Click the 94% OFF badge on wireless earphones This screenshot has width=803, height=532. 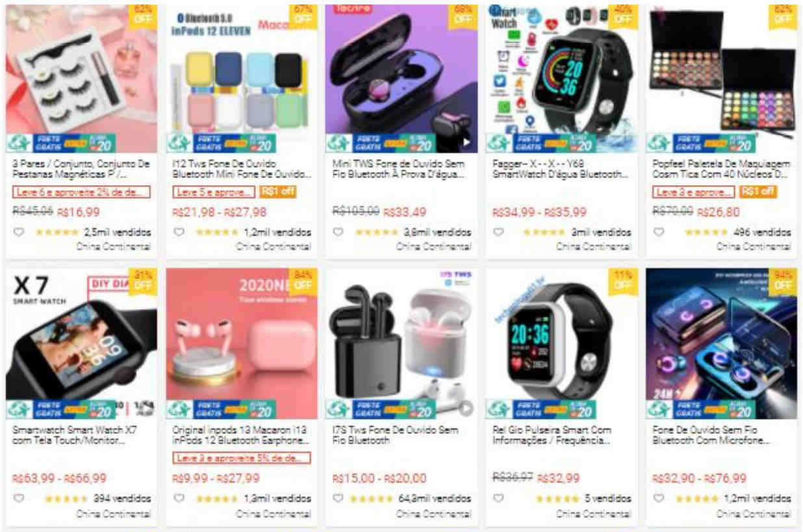(782, 281)
